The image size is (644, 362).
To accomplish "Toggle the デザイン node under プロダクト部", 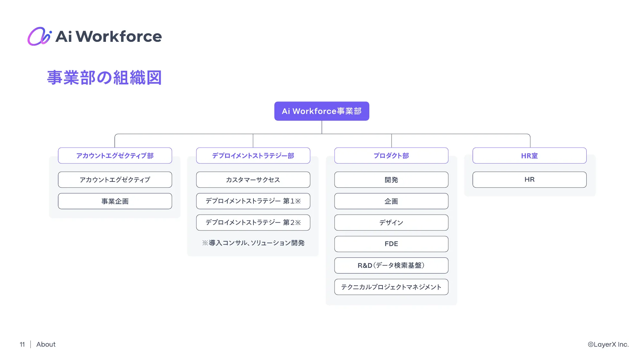I will [391, 222].
